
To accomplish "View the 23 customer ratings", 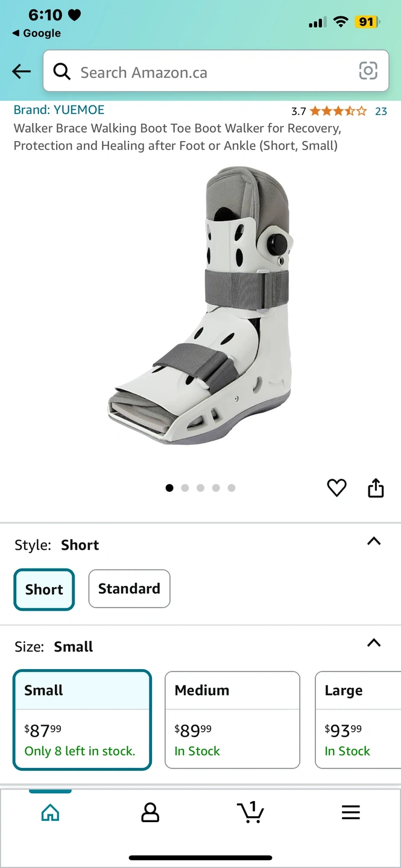I will pyautogui.click(x=381, y=111).
